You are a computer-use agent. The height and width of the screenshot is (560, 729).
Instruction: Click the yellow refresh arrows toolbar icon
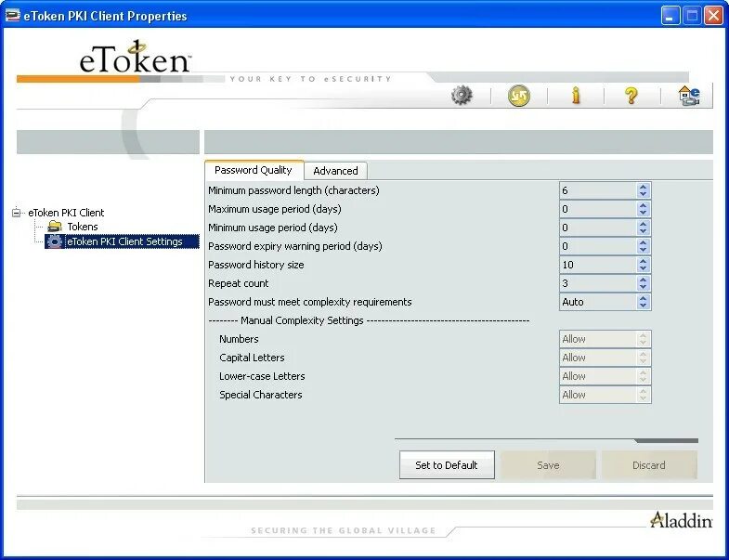pyautogui.click(x=518, y=96)
